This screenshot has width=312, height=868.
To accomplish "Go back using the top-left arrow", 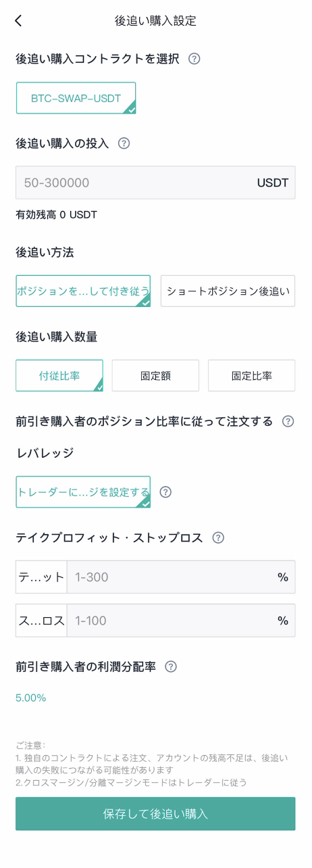I will click(18, 21).
